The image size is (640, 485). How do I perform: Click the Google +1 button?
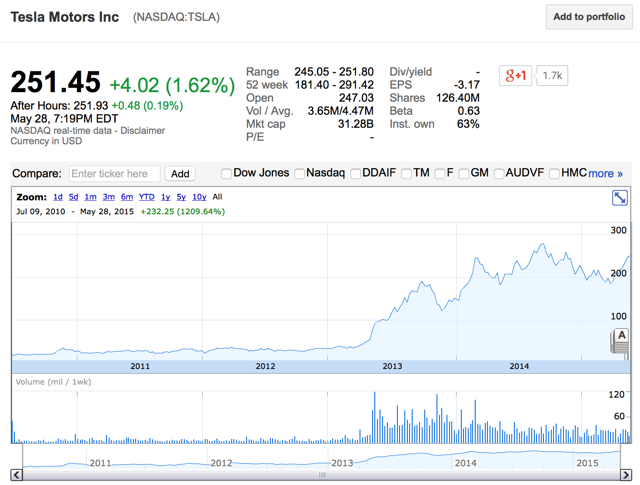(516, 76)
